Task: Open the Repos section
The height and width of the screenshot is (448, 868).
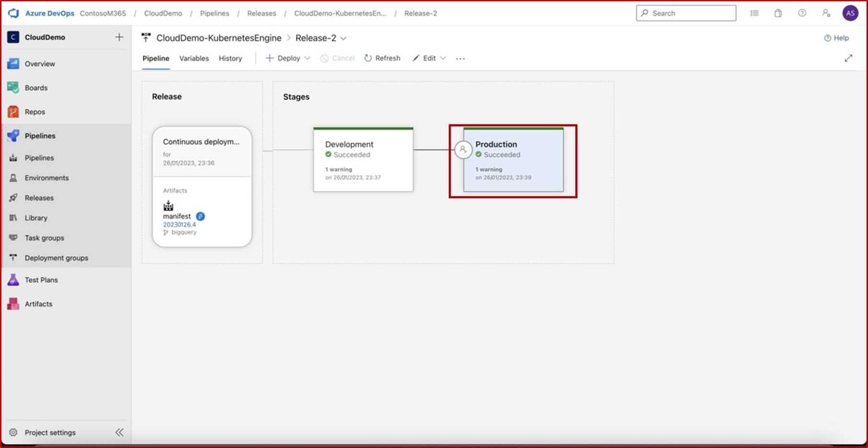Action: pyautogui.click(x=35, y=111)
